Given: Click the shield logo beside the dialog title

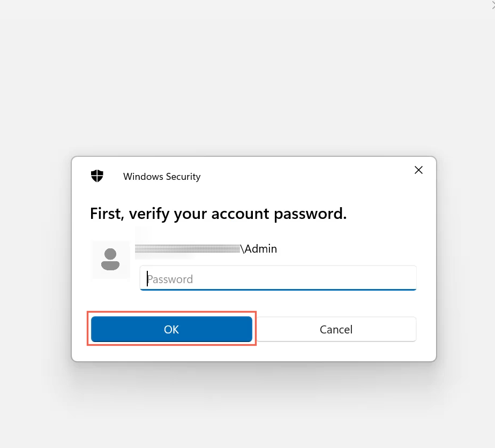Looking at the screenshot, I should [x=97, y=176].
